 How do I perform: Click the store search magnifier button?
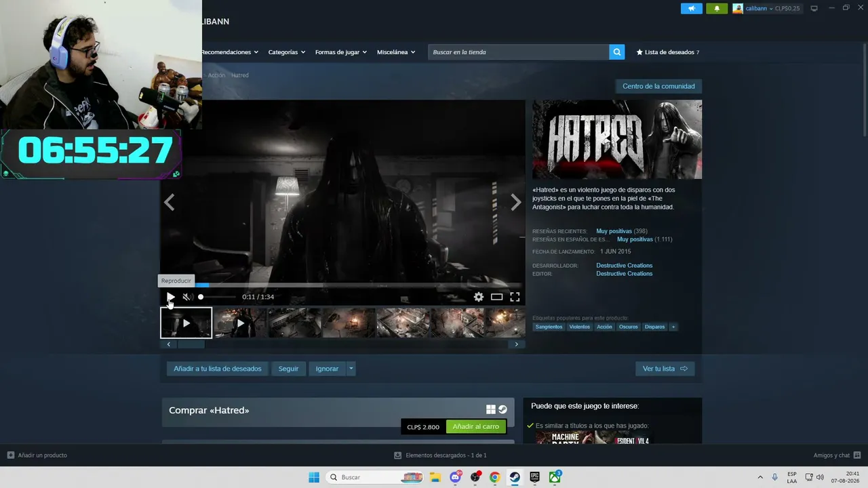click(616, 52)
